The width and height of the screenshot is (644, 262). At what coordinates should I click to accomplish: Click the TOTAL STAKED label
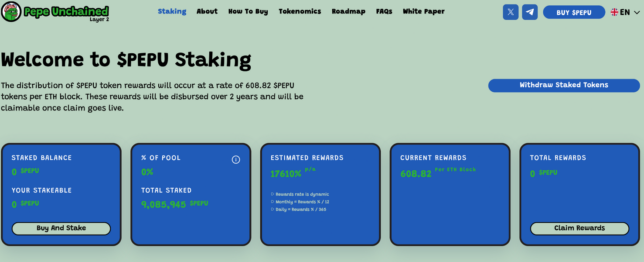[x=166, y=190]
